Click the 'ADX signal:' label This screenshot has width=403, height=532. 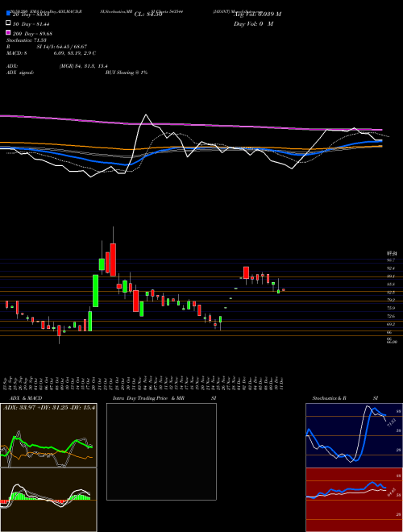click(20, 73)
